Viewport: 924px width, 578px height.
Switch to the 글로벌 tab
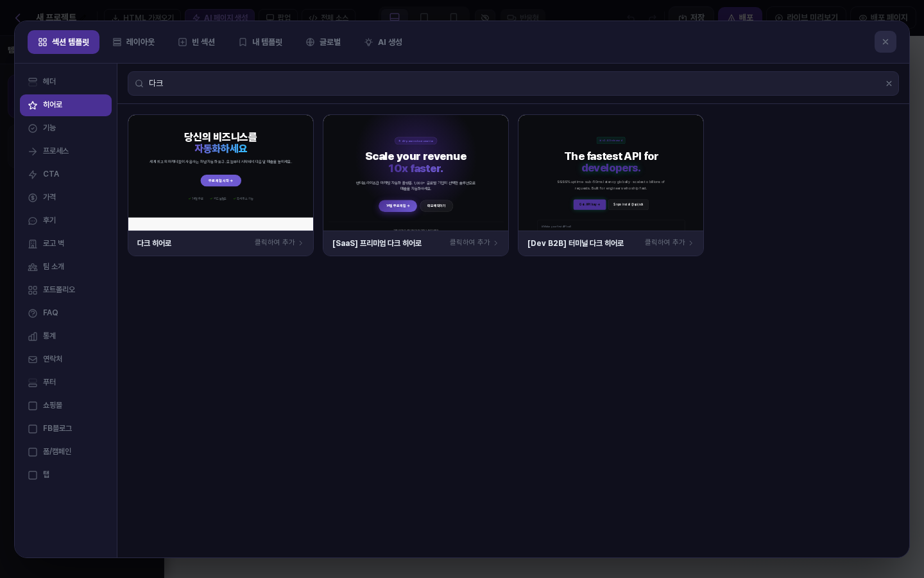pyautogui.click(x=323, y=42)
